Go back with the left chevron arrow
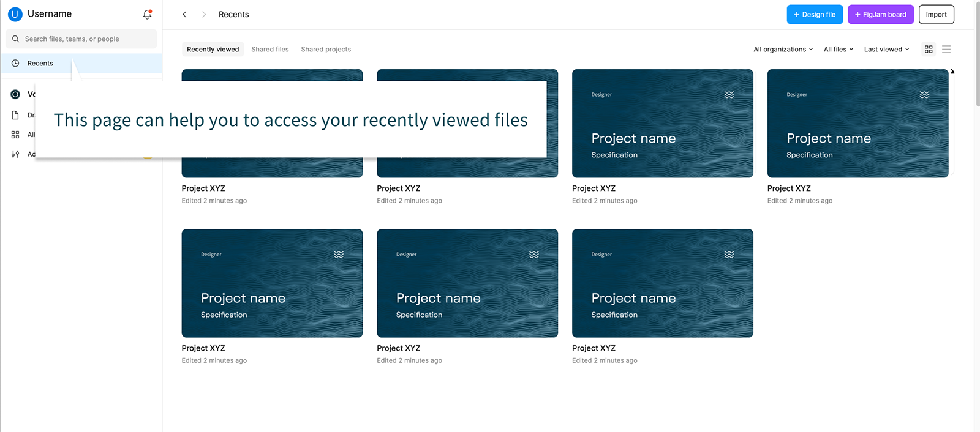Screen dimensions: 980x432 pyautogui.click(x=184, y=14)
